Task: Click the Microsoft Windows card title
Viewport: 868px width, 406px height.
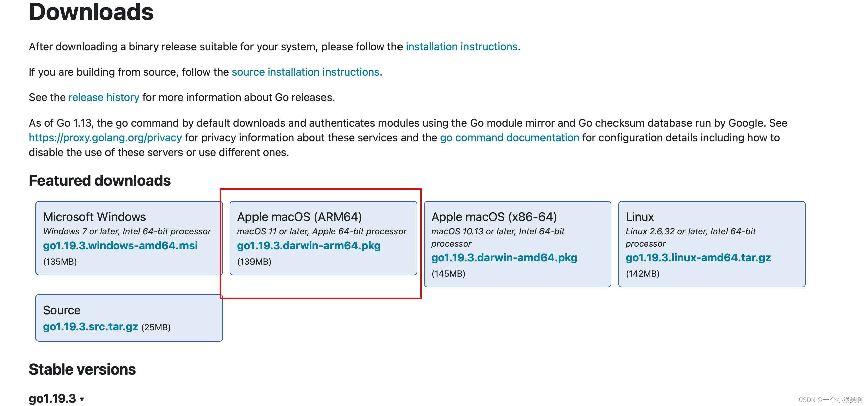Action: tap(94, 217)
